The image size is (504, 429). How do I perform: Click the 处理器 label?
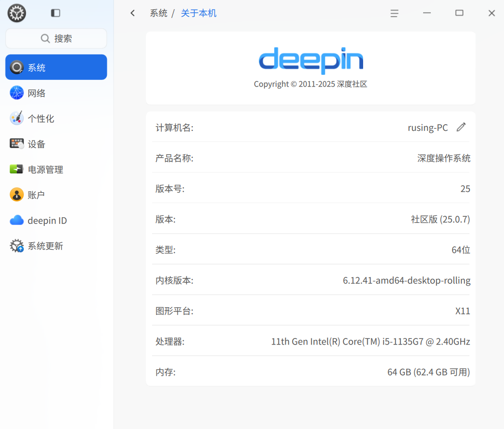170,341
